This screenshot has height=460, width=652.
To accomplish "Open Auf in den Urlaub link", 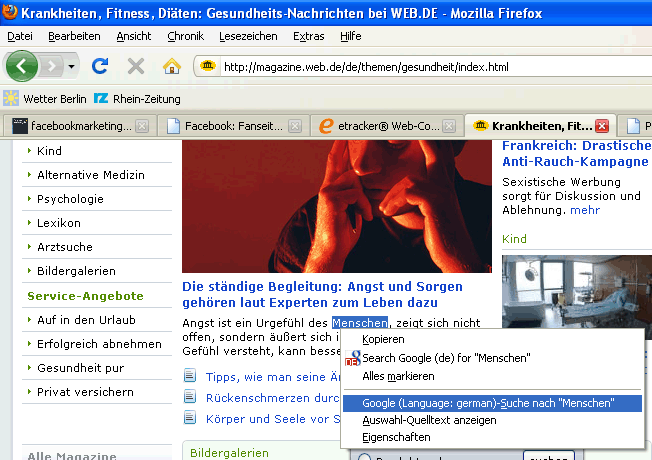I will (x=86, y=320).
